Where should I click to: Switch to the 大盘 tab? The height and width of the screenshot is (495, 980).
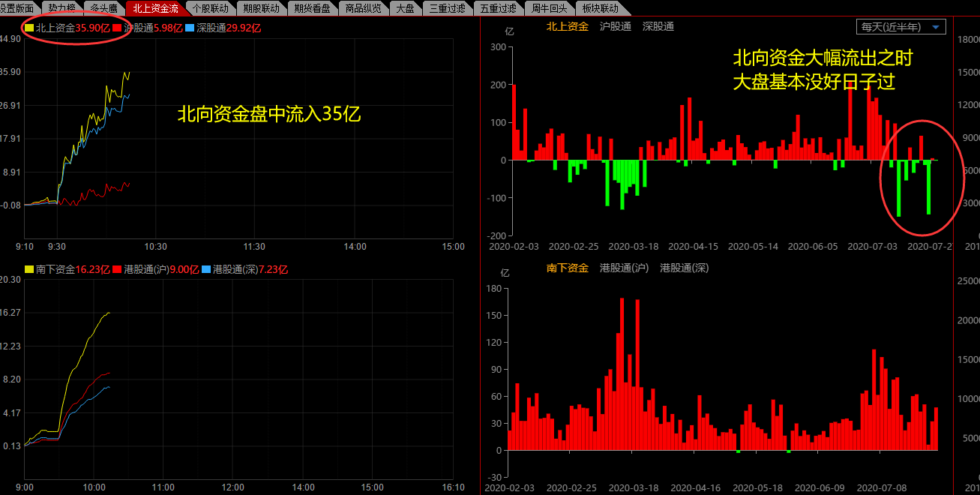point(405,8)
